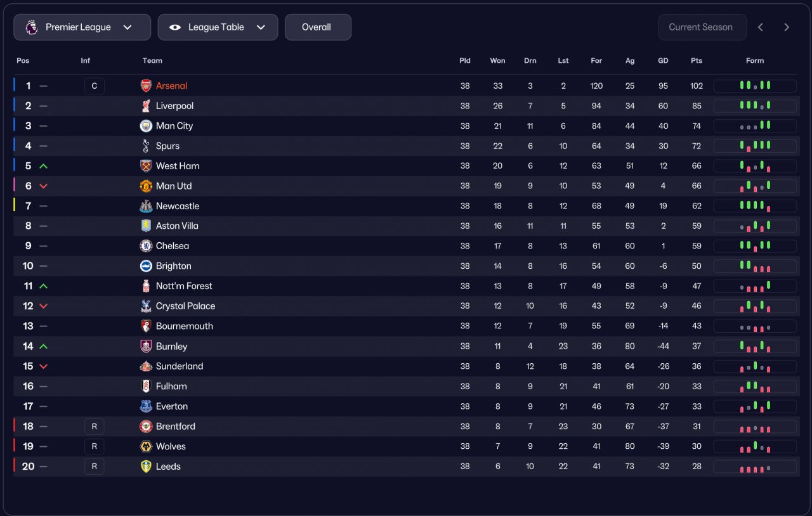
Task: Click the Leeds club badge
Action: [x=146, y=467]
